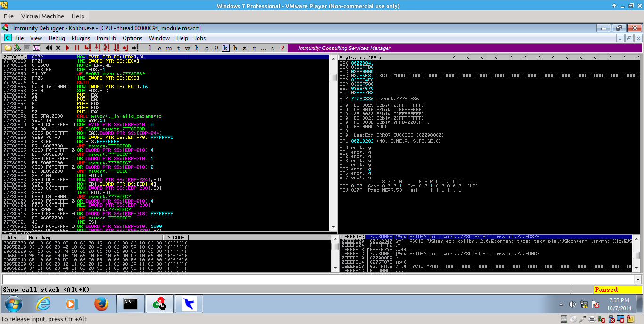This screenshot has height=324, width=644.
Task: Click the red Run program arrow
Action: [x=67, y=48]
